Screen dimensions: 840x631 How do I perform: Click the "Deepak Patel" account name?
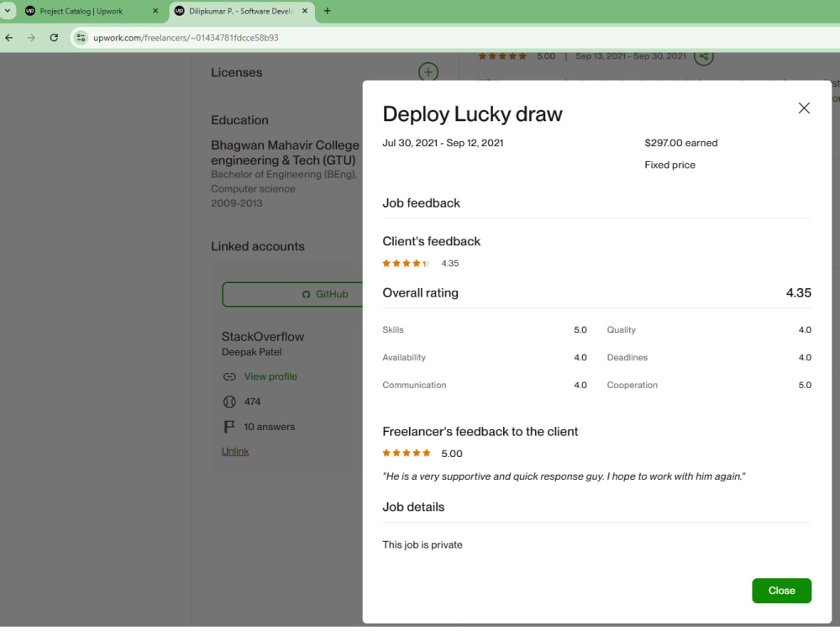click(x=251, y=352)
